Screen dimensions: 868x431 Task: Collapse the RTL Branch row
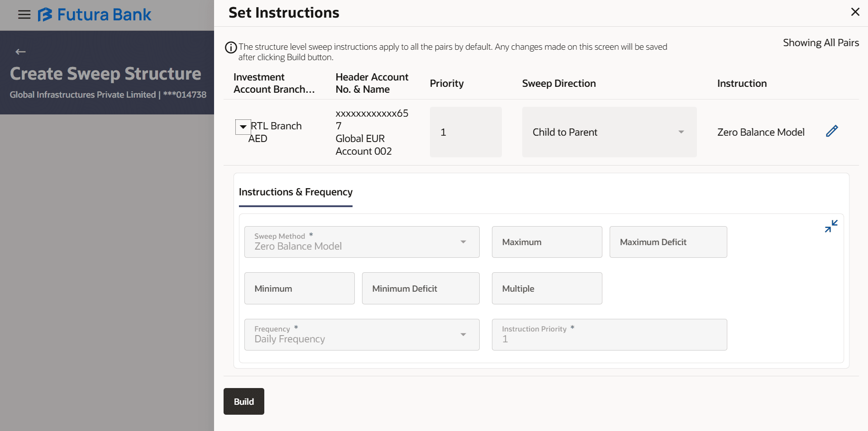click(243, 127)
